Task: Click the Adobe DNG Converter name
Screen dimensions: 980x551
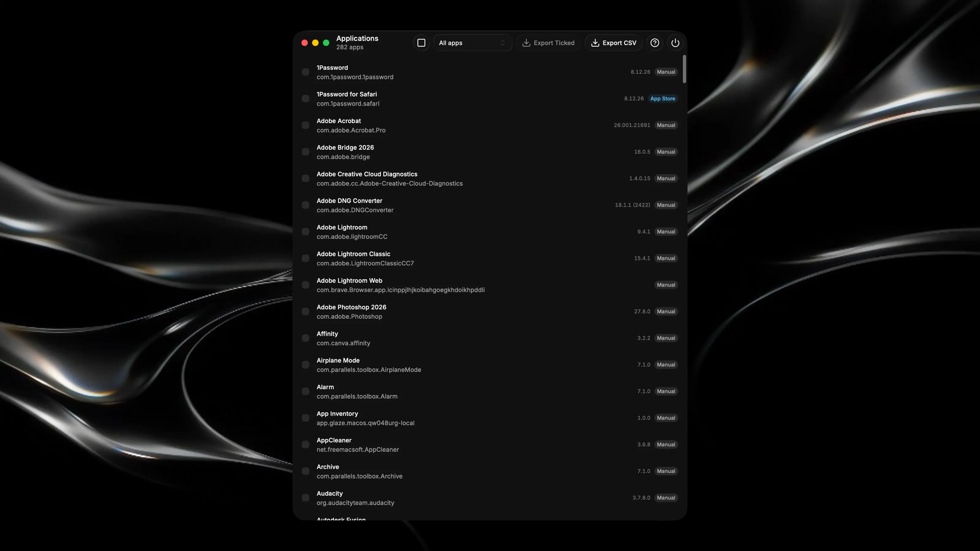Action: tap(349, 201)
